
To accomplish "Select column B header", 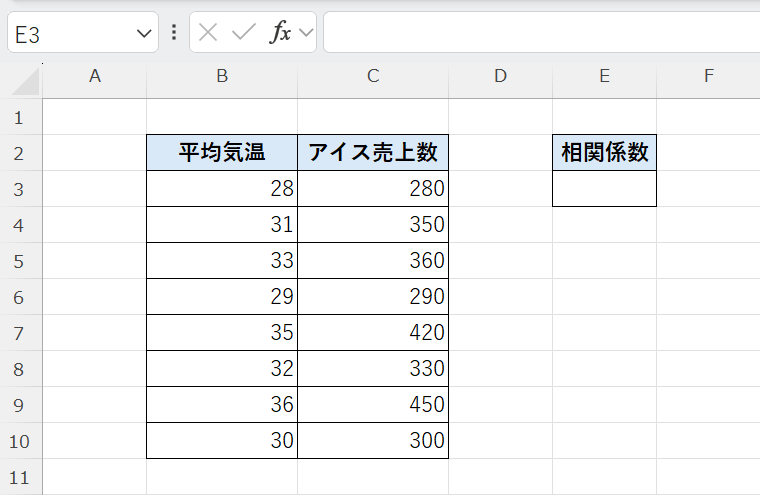I will click(222, 76).
